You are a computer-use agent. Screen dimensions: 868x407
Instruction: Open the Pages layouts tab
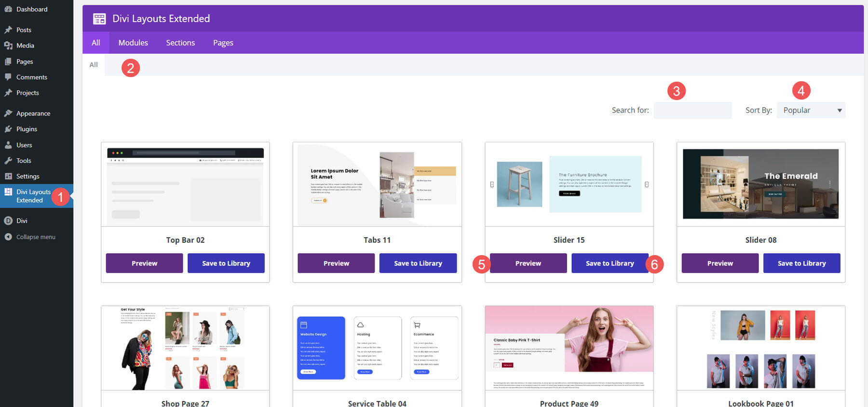223,43
